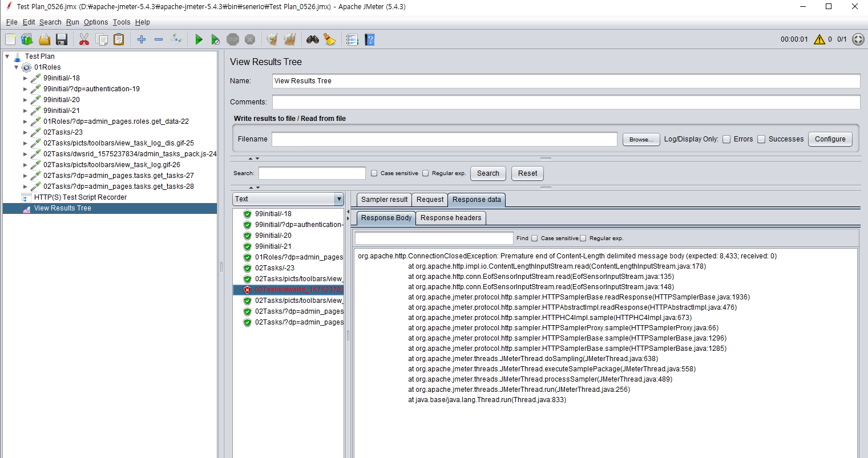Click the Search button
868x458 pixels.
(488, 173)
